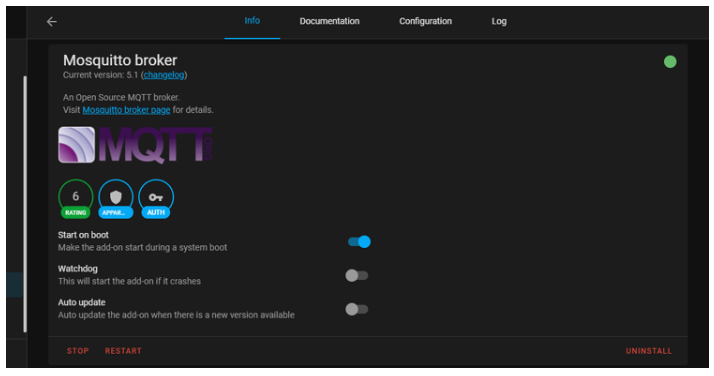Open the changelog link
The width and height of the screenshot is (714, 376).
point(164,75)
